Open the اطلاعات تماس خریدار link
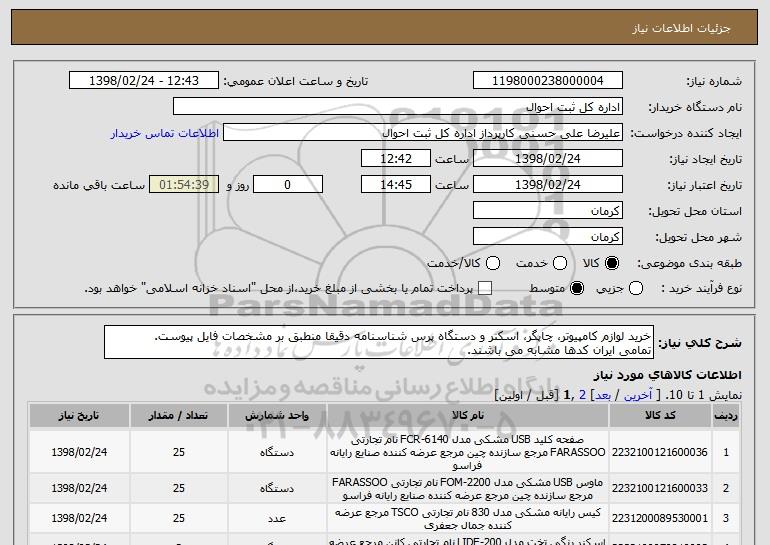The height and width of the screenshot is (545, 770). click(x=165, y=133)
